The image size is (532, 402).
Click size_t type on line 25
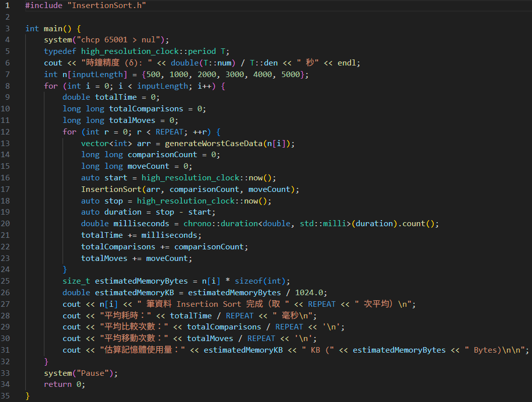tap(77, 281)
